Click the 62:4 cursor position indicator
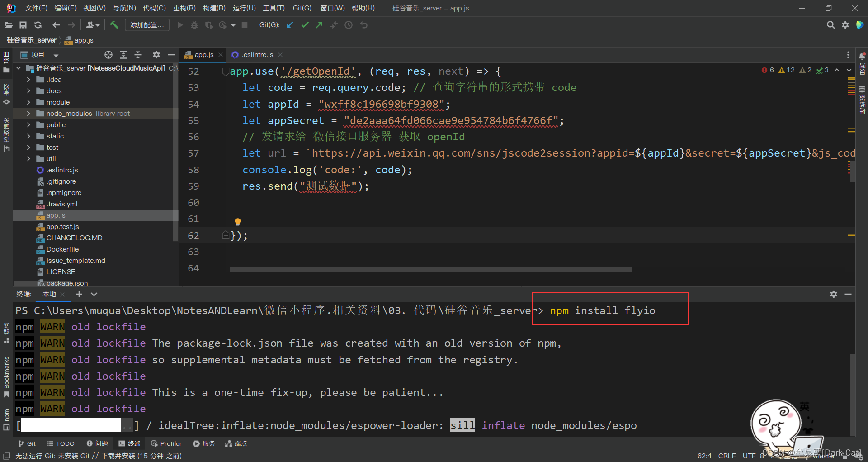Viewport: 868px width, 462px height. coord(704,456)
